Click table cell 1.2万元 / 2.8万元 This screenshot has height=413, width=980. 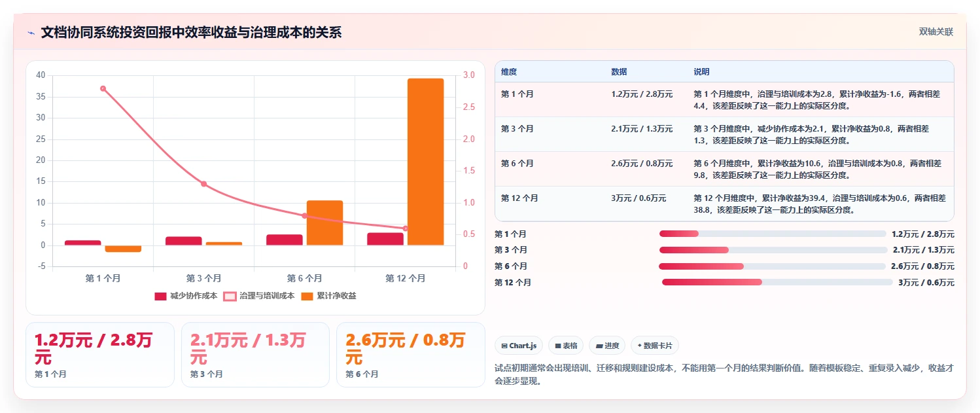pos(642,94)
